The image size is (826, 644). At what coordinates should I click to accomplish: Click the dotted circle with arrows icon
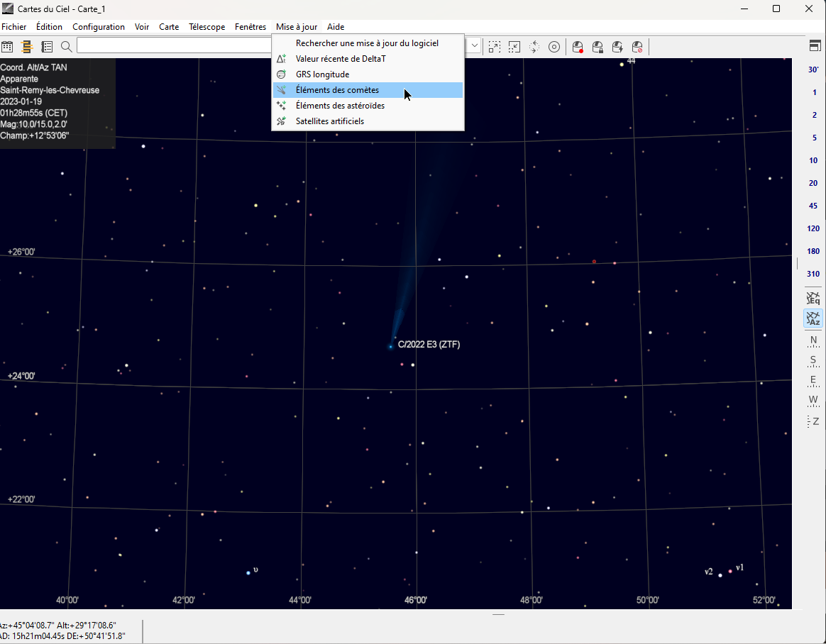click(534, 47)
